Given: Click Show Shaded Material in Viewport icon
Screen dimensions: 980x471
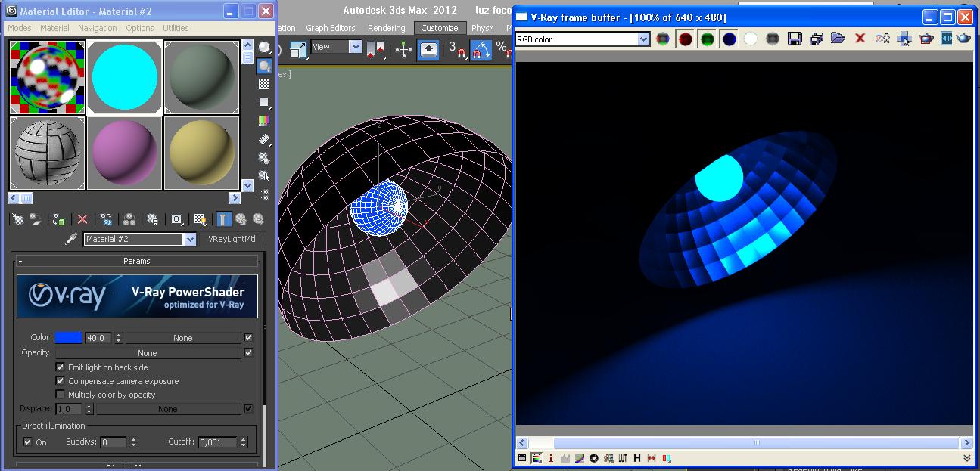Looking at the screenshot, I should [200, 219].
